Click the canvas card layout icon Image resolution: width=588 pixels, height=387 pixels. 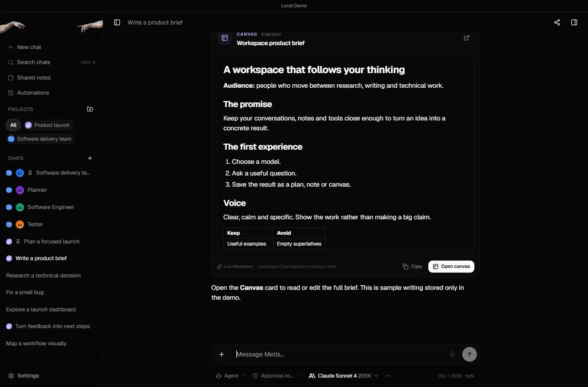[225, 38]
